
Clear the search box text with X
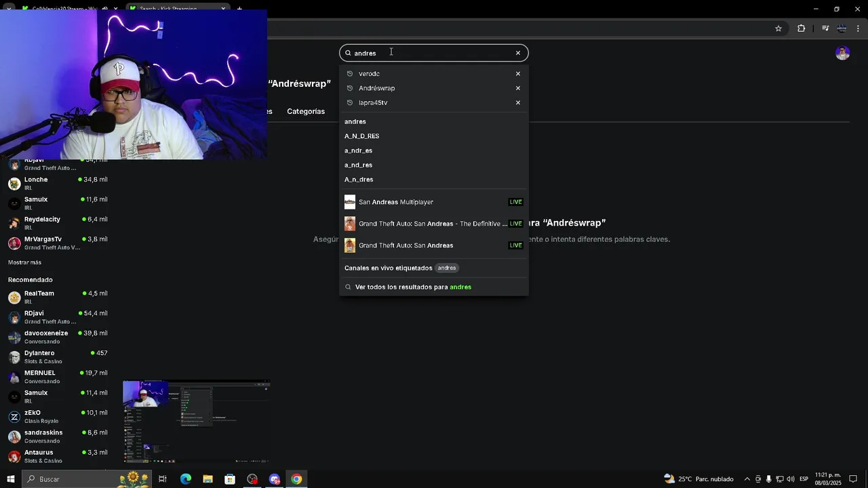click(x=518, y=53)
